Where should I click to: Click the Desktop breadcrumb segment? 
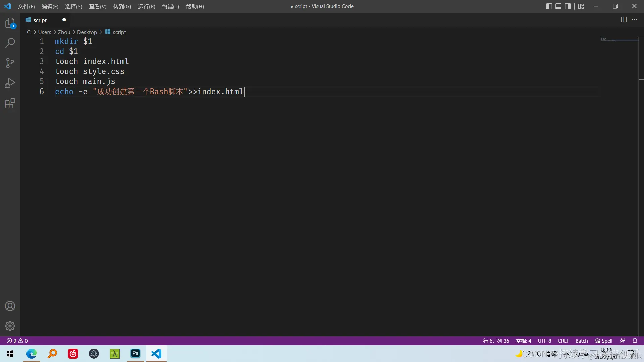coord(87,32)
